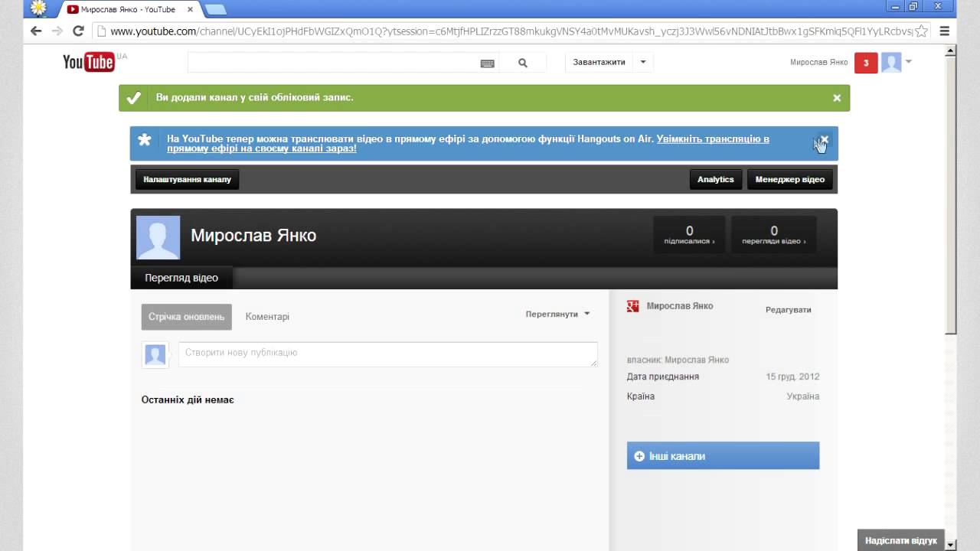Click the Надіслати відгук button
980x551 pixels.
coord(901,540)
